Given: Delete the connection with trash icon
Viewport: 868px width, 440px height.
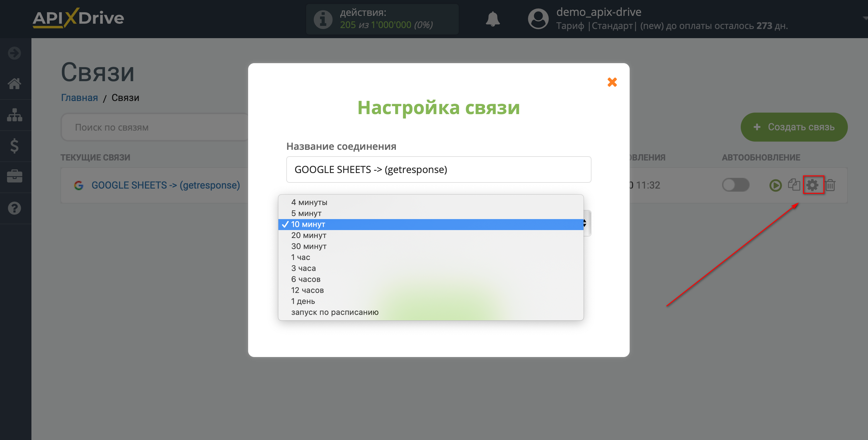Looking at the screenshot, I should [x=830, y=185].
